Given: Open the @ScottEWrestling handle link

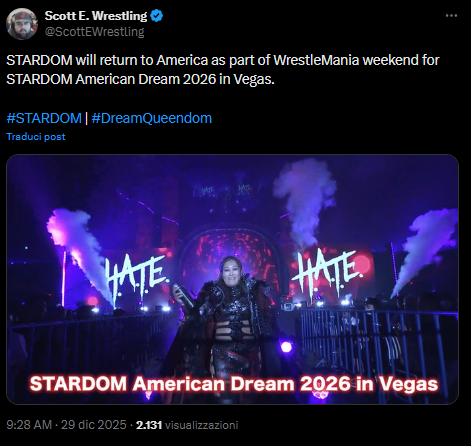Looking at the screenshot, I should (94, 32).
